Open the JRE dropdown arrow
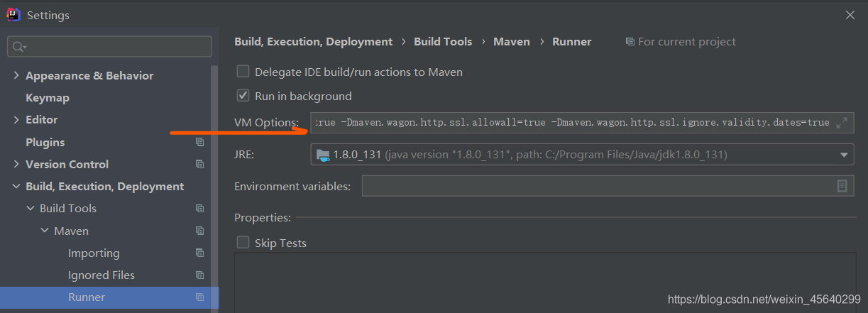This screenshot has height=313, width=868. (x=845, y=155)
